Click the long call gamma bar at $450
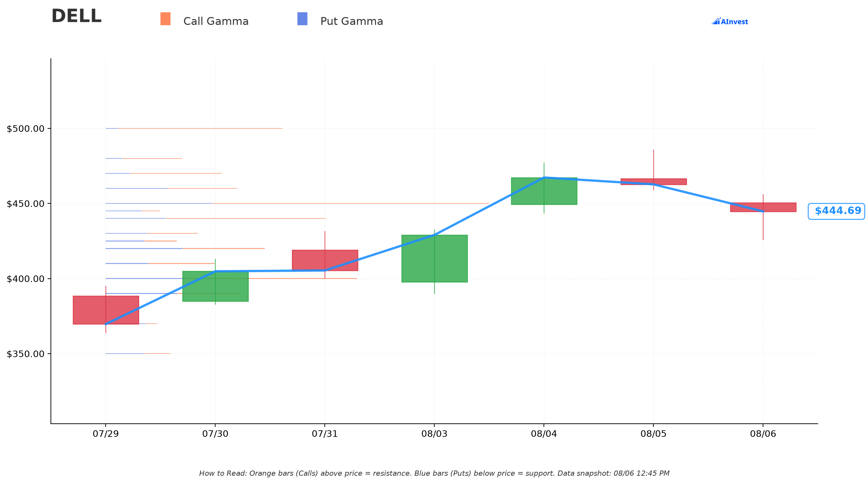Viewport: 868px width, 484px height. point(351,203)
